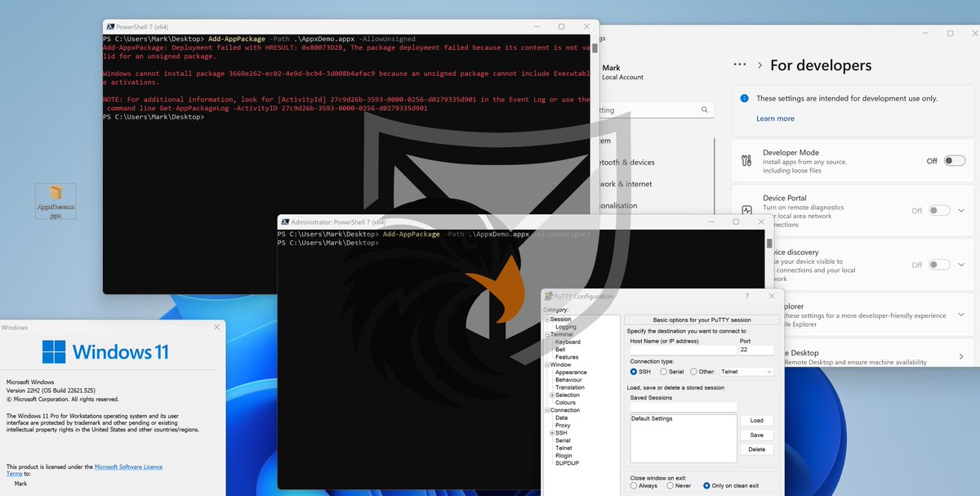Open Network & internet in Settings sidebar

click(626, 184)
